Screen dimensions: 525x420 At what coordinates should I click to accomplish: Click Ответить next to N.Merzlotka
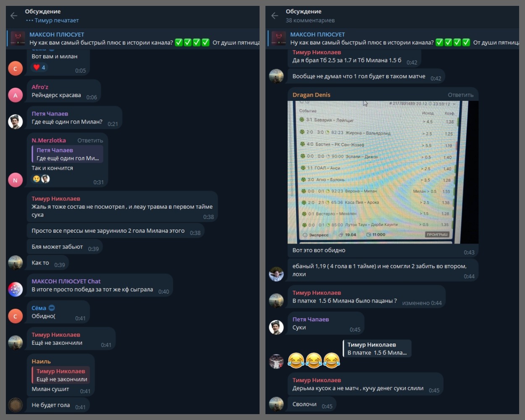click(90, 140)
